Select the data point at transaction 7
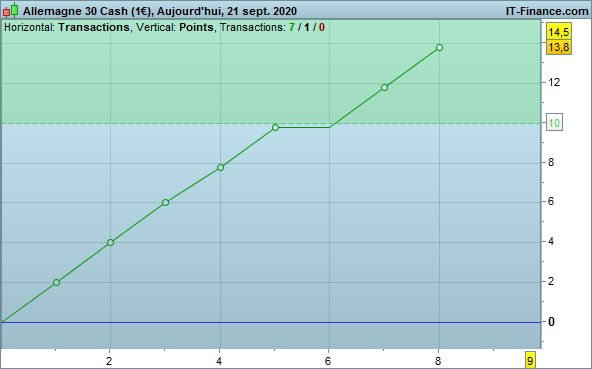Screen dimensions: 592x369 point(384,88)
